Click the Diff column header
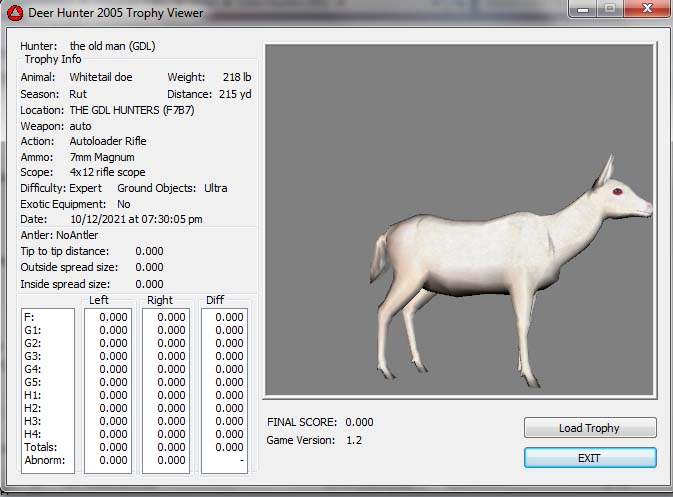This screenshot has height=497, width=673. (215, 300)
